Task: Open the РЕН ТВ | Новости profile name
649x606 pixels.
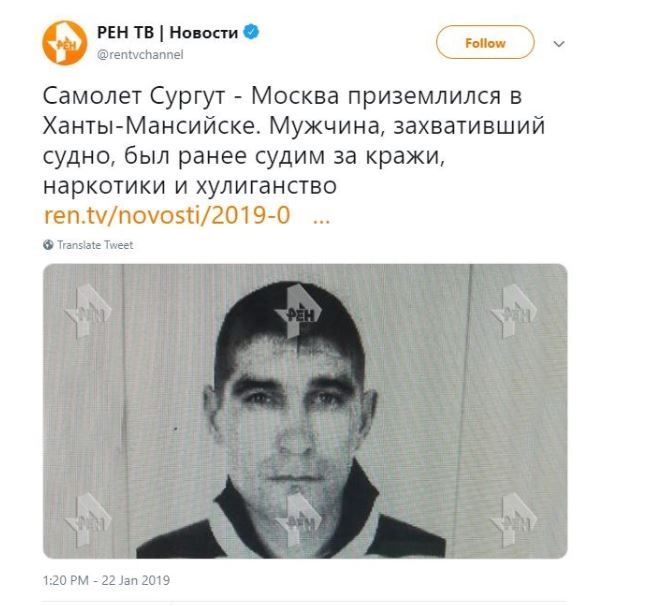Action: pyautogui.click(x=167, y=32)
